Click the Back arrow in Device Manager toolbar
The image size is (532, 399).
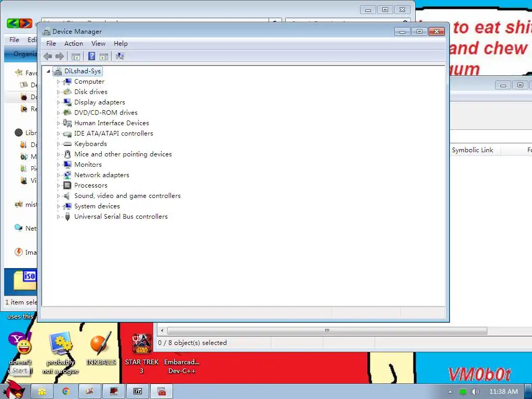(x=48, y=56)
